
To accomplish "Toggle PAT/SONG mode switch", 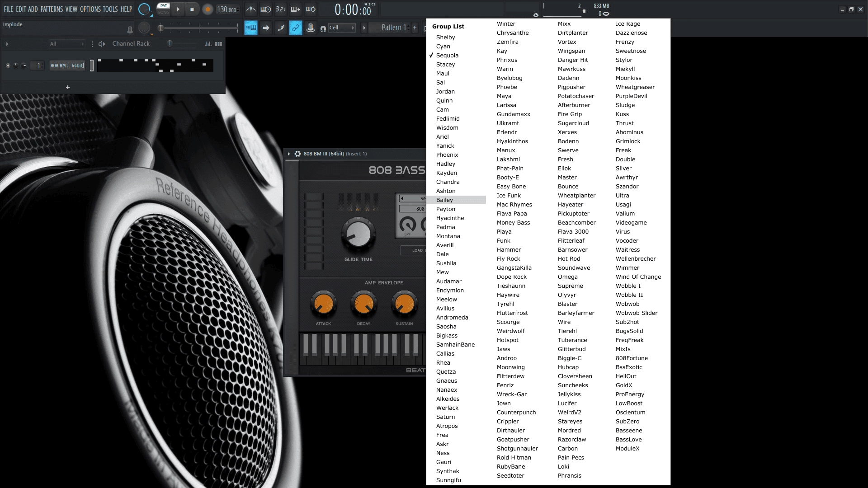I will 163,9.
